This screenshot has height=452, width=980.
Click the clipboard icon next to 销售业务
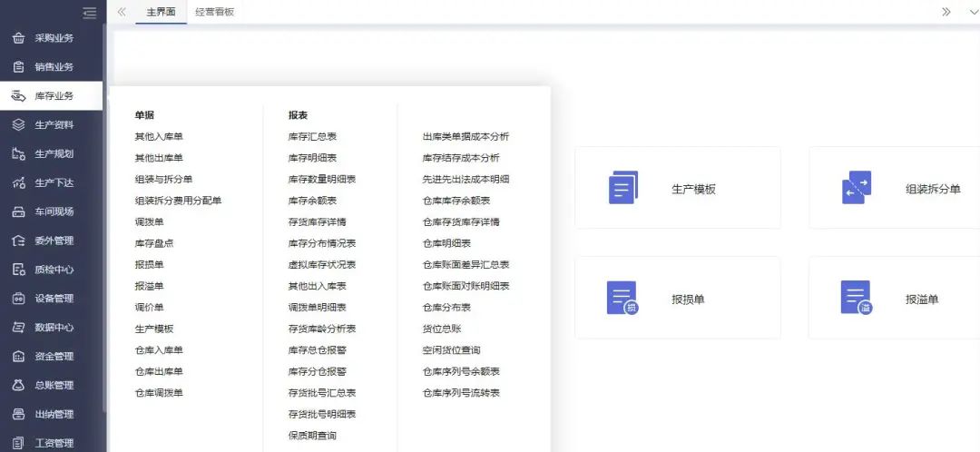click(x=18, y=67)
